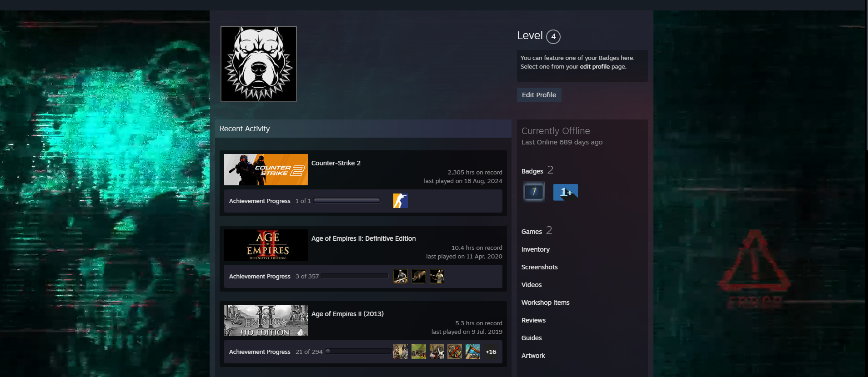Open the 7 Years of Service badge
Screen dimensions: 868x377
tap(534, 192)
